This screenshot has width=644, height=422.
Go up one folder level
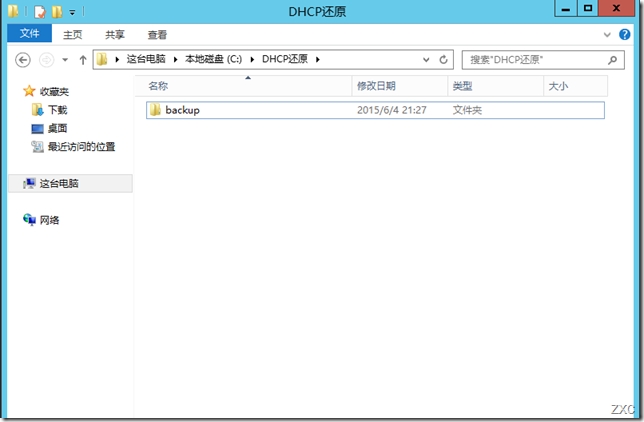[83, 60]
